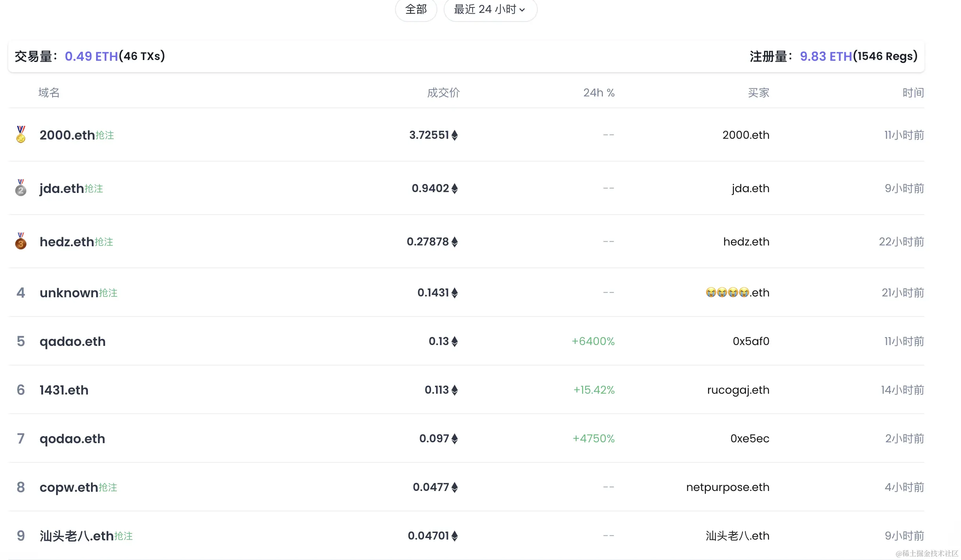Sort by the 成交价 column header

[x=443, y=93]
